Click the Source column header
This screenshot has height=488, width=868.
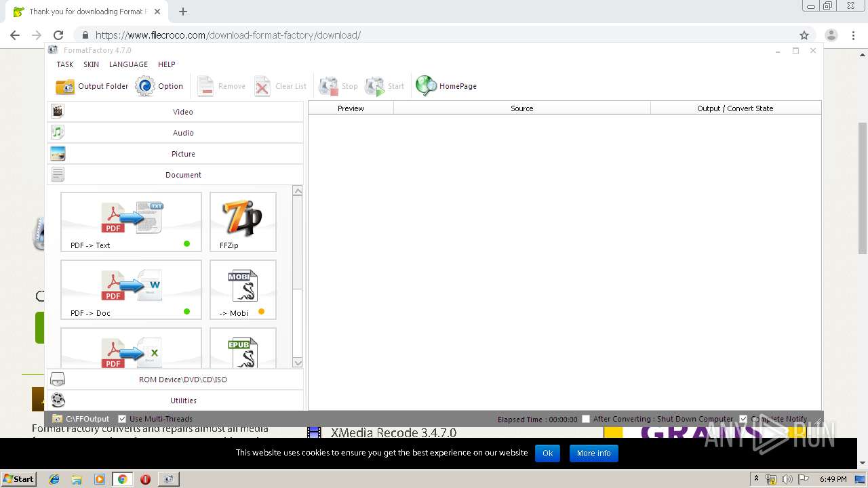(522, 108)
